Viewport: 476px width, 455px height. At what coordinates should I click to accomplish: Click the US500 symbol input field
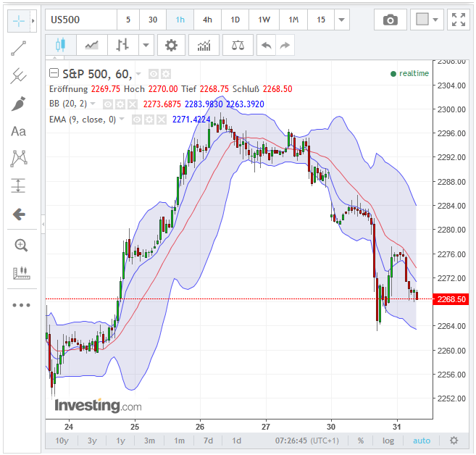(81, 20)
